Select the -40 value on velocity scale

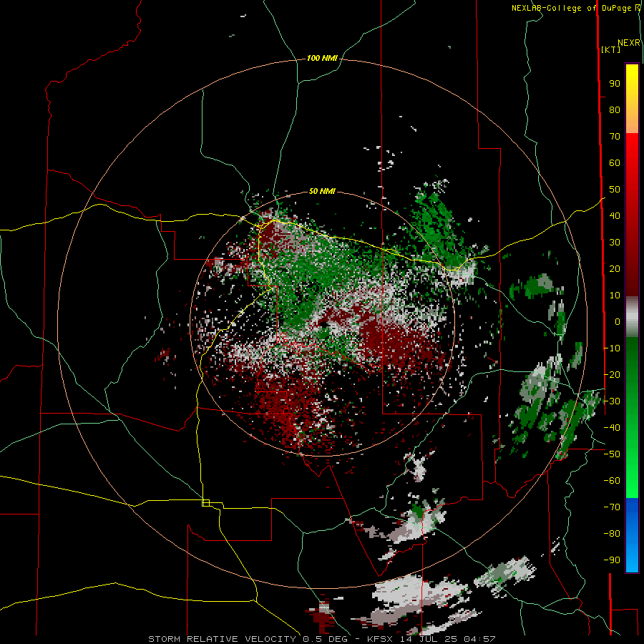pyautogui.click(x=612, y=428)
